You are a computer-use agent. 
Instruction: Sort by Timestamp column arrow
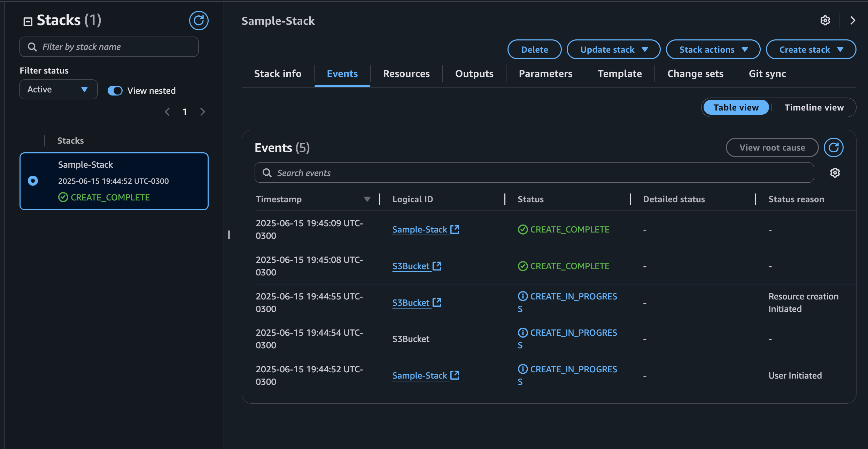click(367, 199)
